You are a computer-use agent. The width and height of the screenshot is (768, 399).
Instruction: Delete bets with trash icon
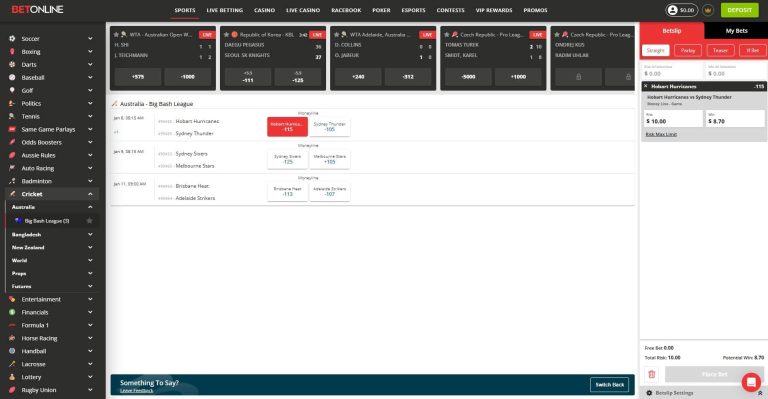[x=651, y=375]
